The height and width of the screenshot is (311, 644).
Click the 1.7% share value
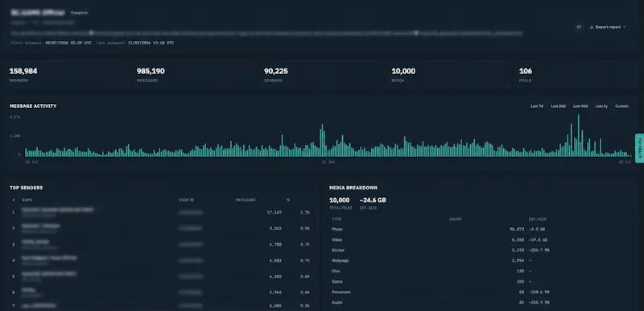(305, 213)
